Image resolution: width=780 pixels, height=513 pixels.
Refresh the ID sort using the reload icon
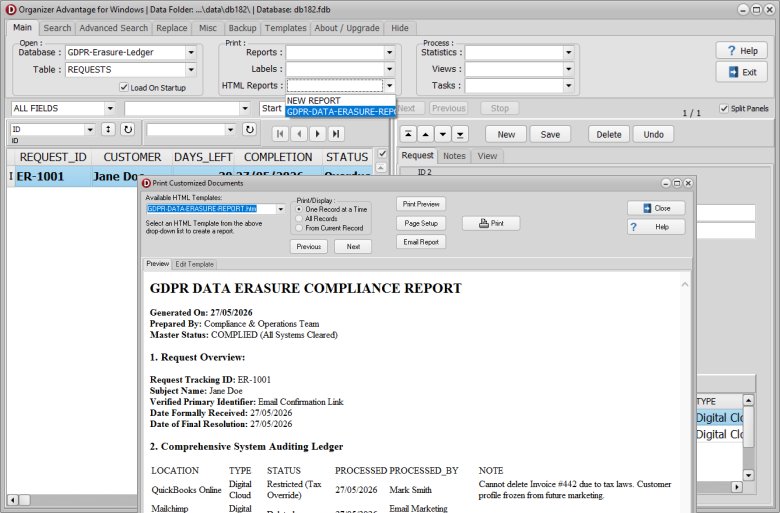tap(128, 129)
